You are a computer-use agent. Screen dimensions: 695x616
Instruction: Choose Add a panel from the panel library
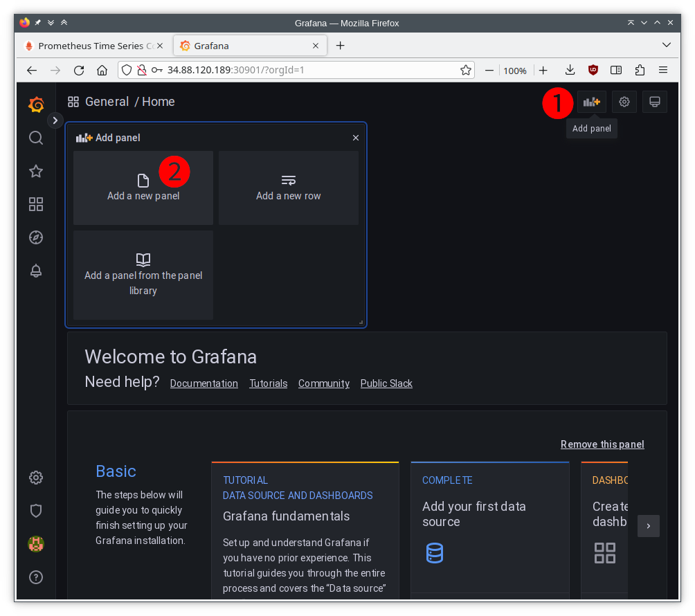click(x=143, y=275)
